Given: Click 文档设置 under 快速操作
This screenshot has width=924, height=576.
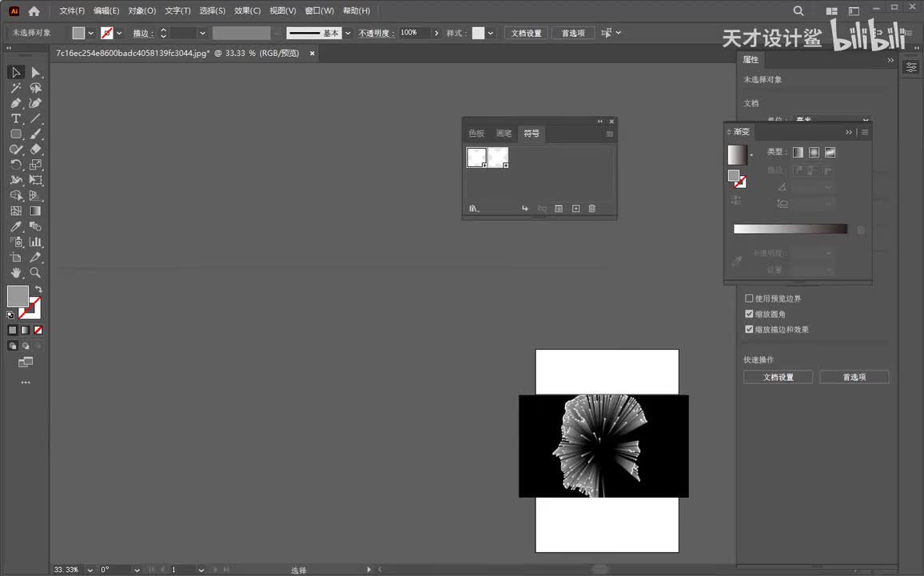Looking at the screenshot, I should [x=778, y=377].
